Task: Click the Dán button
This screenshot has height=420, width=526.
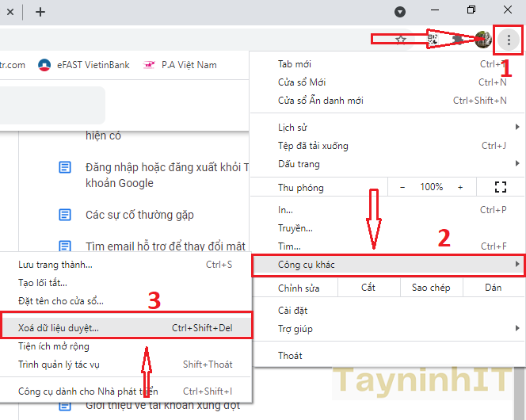Action: (493, 288)
